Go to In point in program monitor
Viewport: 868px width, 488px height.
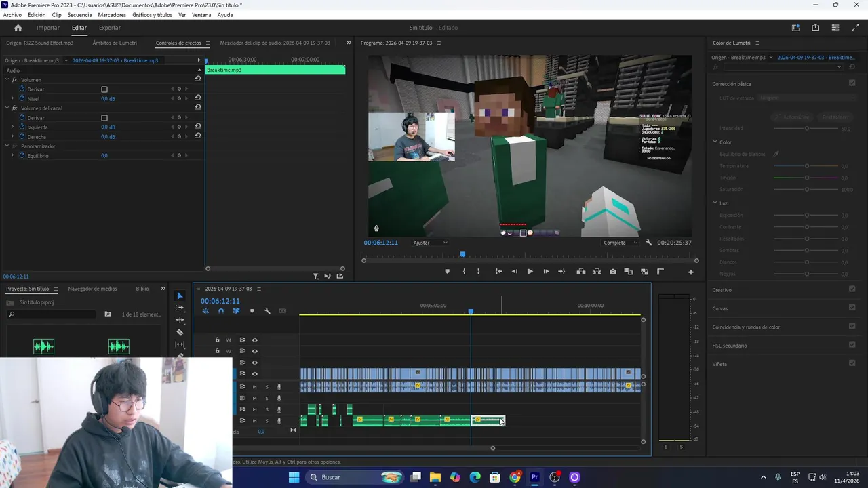pos(498,272)
